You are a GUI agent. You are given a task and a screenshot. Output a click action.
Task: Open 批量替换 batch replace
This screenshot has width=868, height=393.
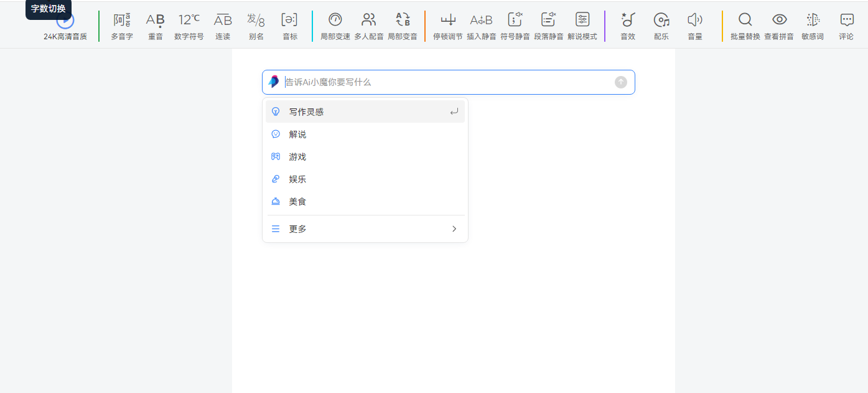click(745, 21)
